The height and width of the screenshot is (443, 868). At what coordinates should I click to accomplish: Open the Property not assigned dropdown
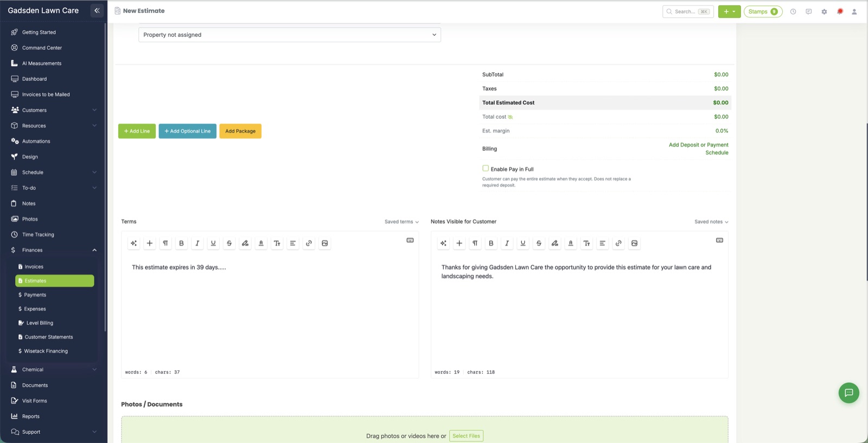coord(290,35)
